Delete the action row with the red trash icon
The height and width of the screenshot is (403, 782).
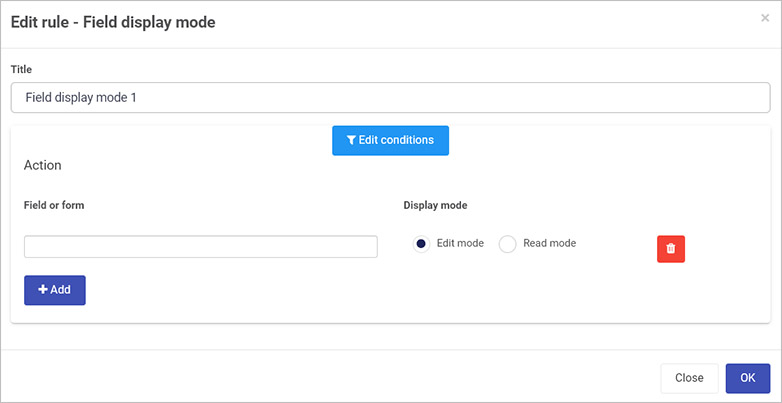[671, 248]
